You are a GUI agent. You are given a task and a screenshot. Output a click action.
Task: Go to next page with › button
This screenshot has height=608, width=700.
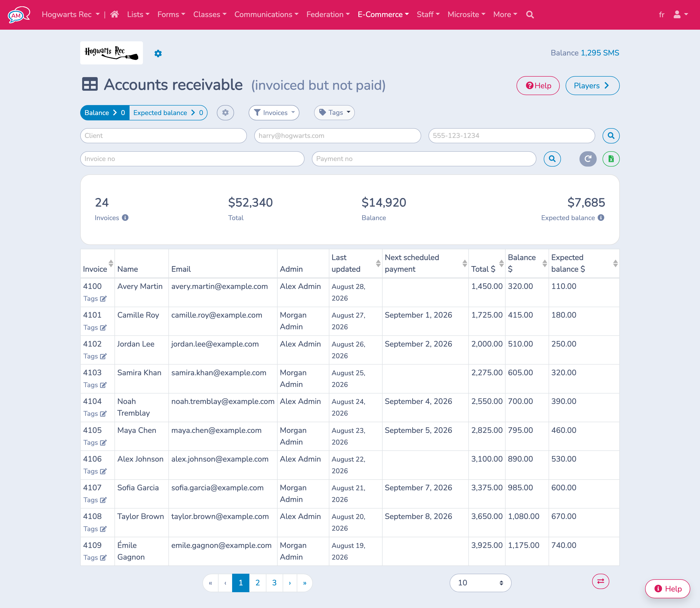[x=290, y=583]
